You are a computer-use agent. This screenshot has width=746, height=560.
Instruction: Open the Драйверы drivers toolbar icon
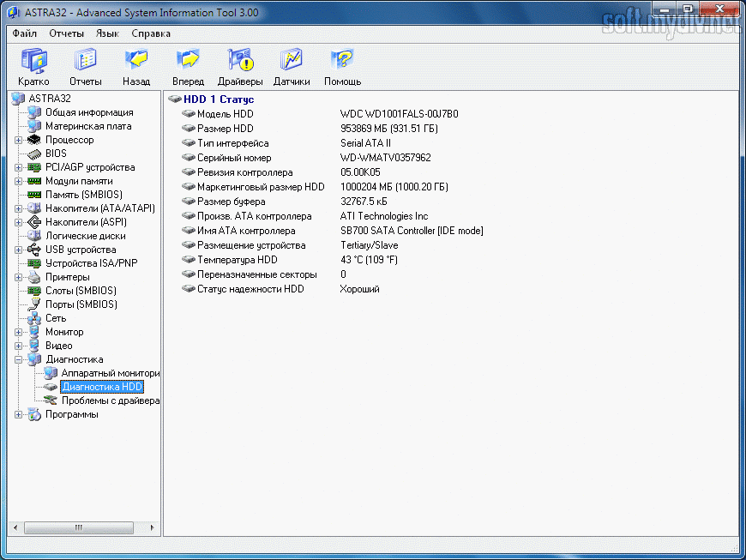(x=240, y=60)
